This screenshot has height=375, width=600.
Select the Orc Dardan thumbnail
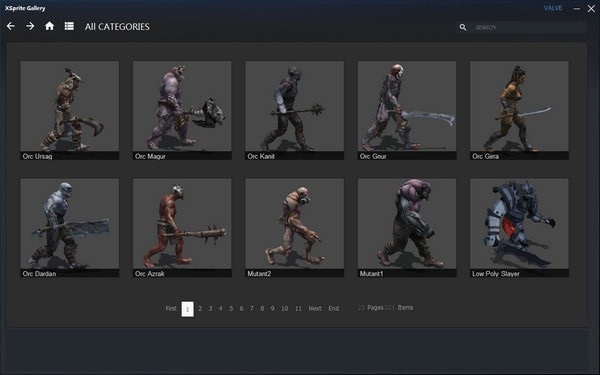click(x=70, y=228)
